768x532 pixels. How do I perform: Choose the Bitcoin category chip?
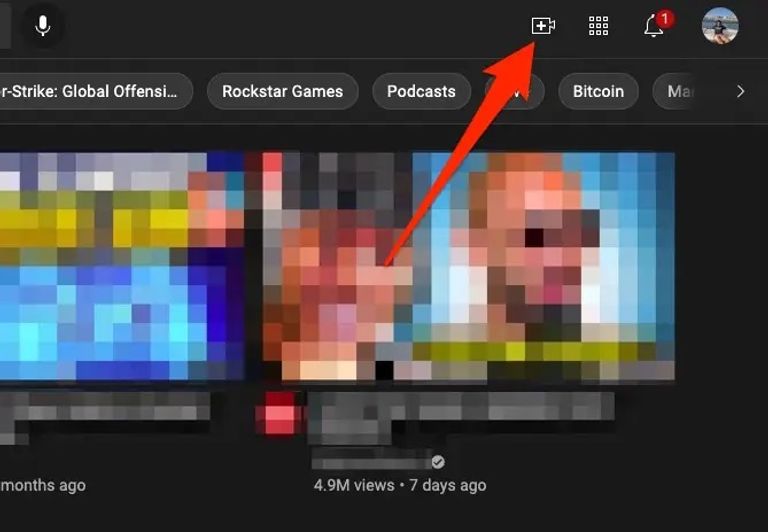598,91
